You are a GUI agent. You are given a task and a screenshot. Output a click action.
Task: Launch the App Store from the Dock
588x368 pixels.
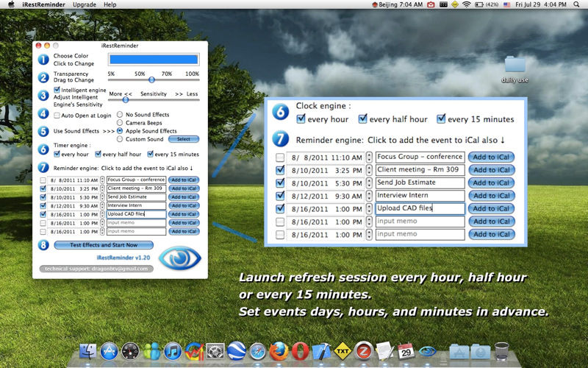[109, 352]
